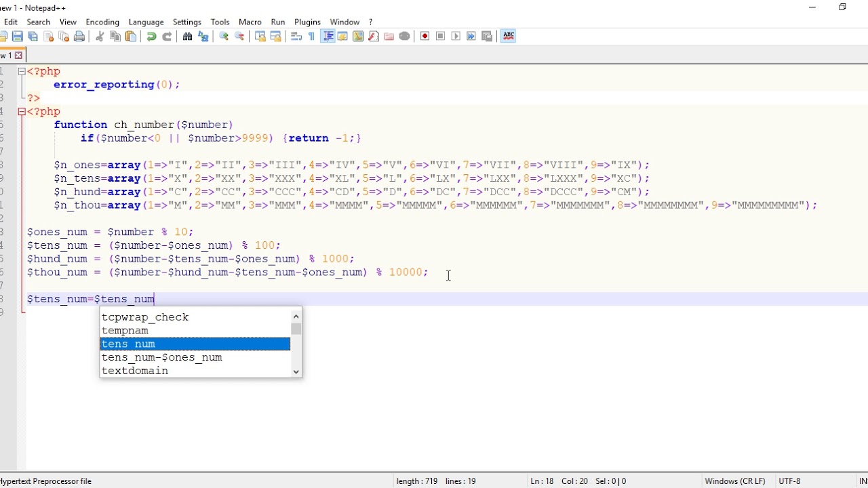The height and width of the screenshot is (488, 868).
Task: Click the ABC spell check icon
Action: [x=508, y=36]
